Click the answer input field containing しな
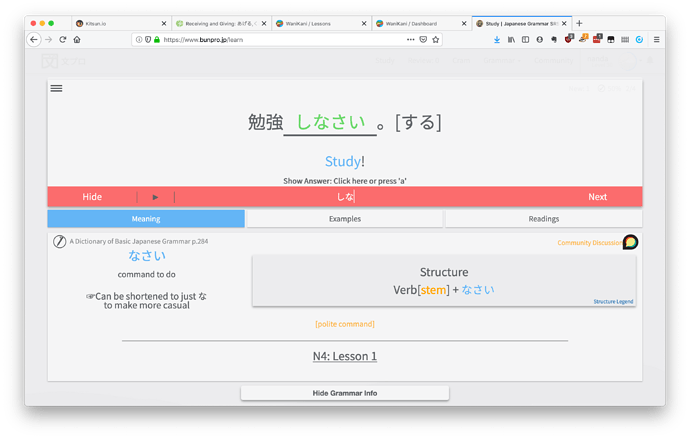The width and height of the screenshot is (690, 439). coord(345,197)
